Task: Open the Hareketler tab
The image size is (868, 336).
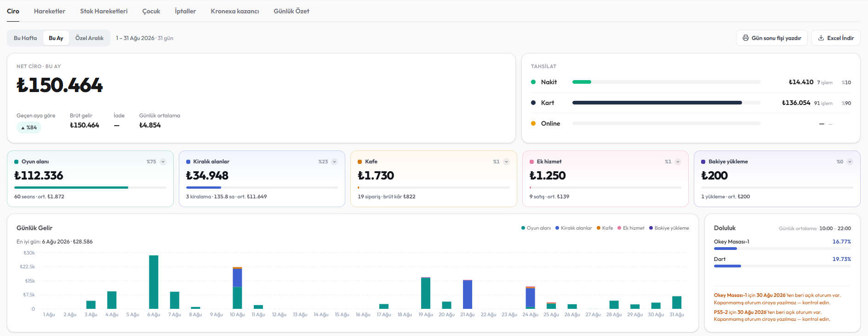Action: [x=50, y=11]
